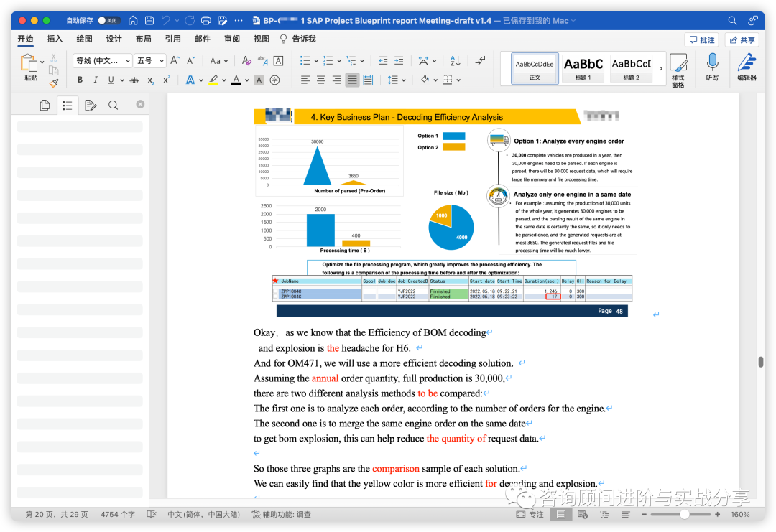The height and width of the screenshot is (532, 776).
Task: Click the enclosed character icon
Action: [x=274, y=80]
